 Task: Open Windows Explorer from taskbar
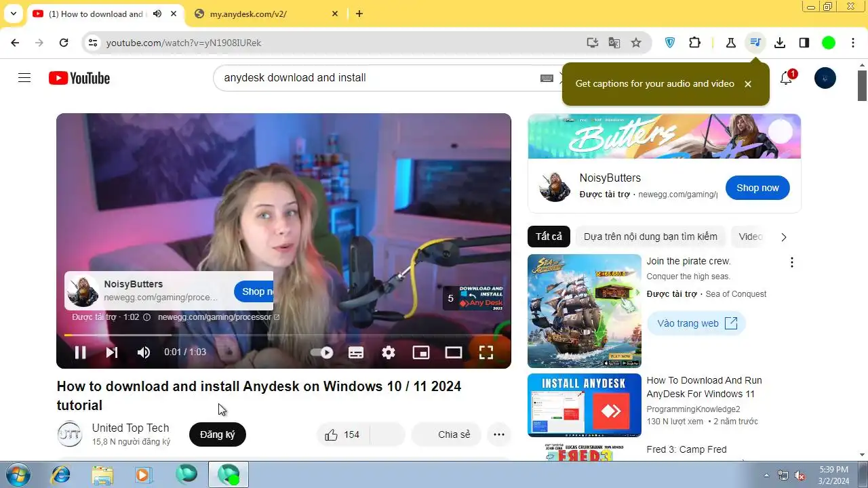coord(102,474)
